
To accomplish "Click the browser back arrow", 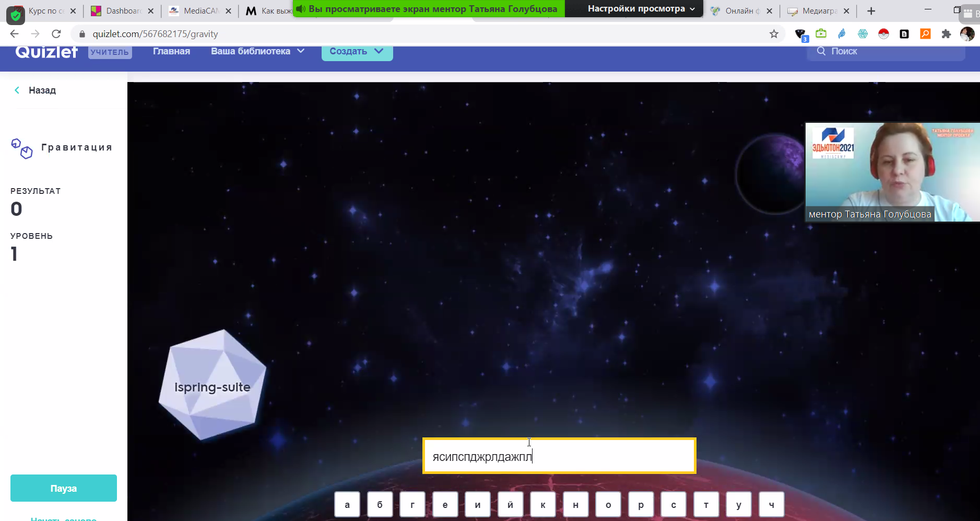I will [14, 34].
